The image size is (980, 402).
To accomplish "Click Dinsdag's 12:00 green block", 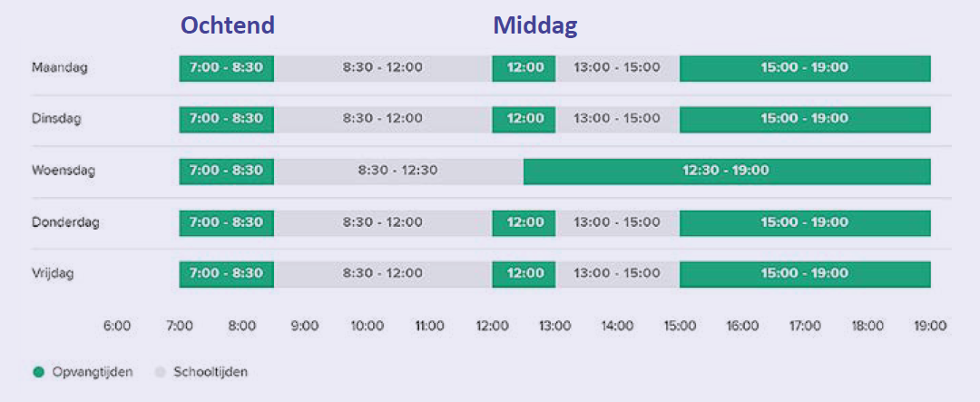I will click(x=524, y=119).
